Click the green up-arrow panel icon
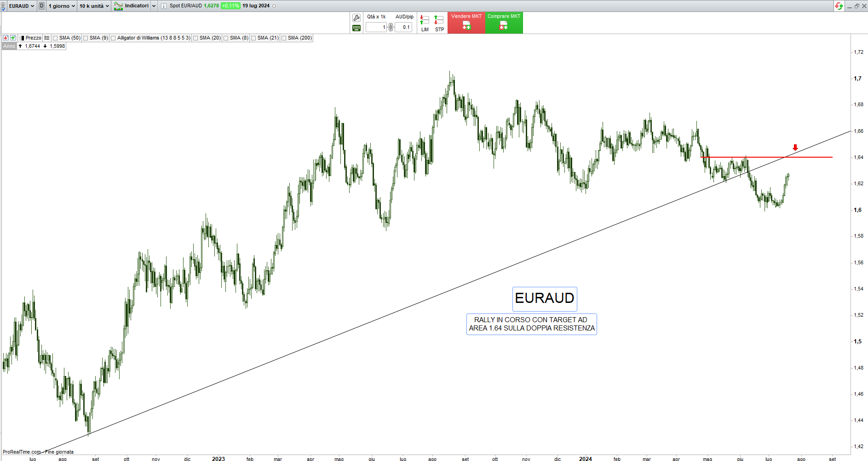The width and height of the screenshot is (868, 461). tap(13, 38)
